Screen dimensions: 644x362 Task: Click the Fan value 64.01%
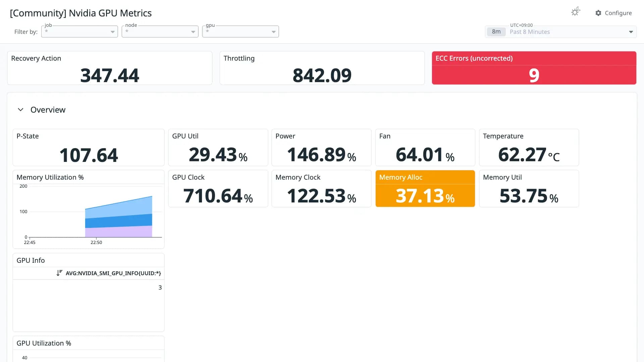(425, 155)
